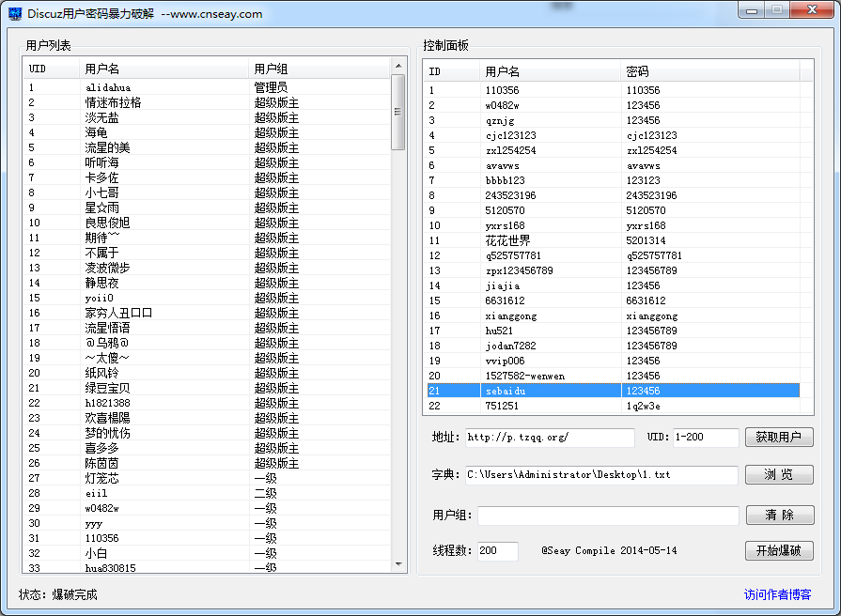Select the user 淡无盐
This screenshot has height=616, width=841.
coord(207,117)
